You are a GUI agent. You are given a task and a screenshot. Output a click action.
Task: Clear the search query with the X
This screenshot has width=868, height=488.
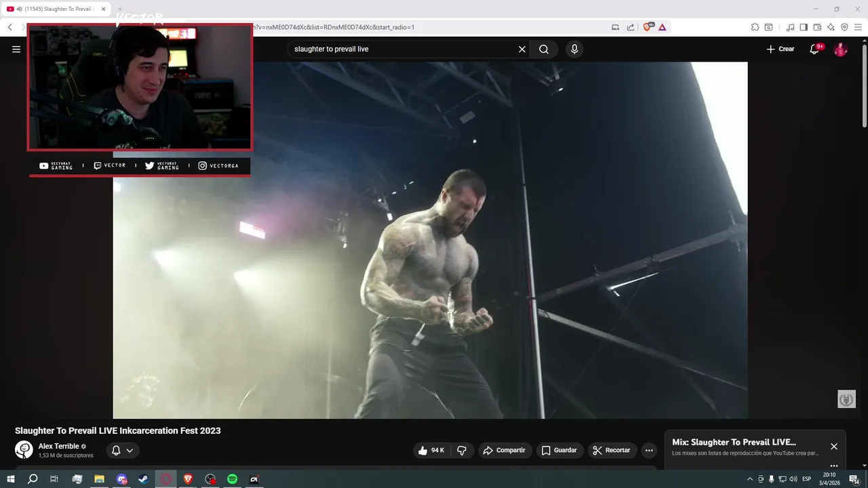[522, 49]
